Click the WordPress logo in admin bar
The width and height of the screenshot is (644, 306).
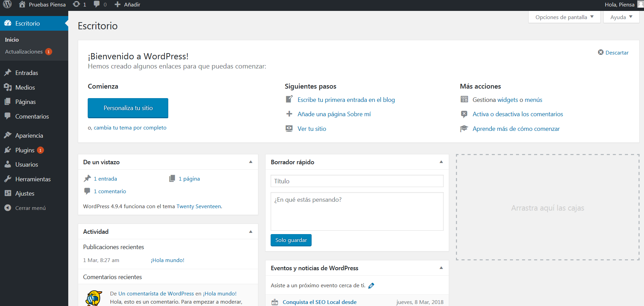(7, 4)
